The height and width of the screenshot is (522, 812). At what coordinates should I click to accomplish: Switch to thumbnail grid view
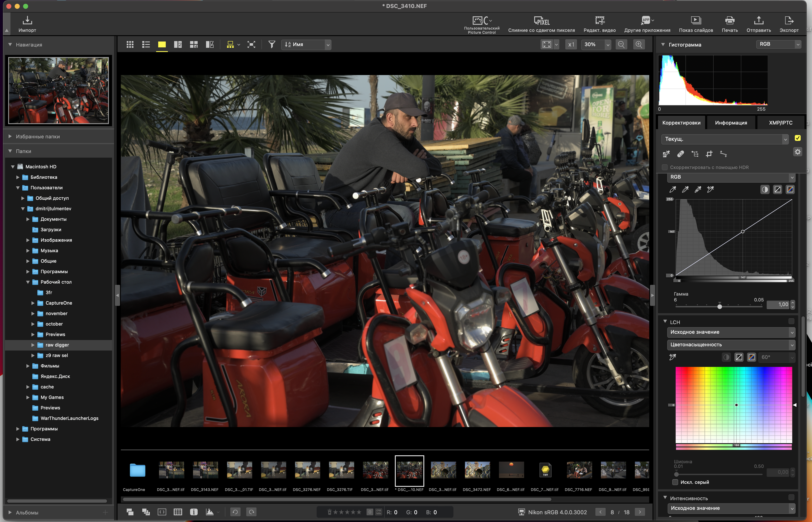pos(130,44)
